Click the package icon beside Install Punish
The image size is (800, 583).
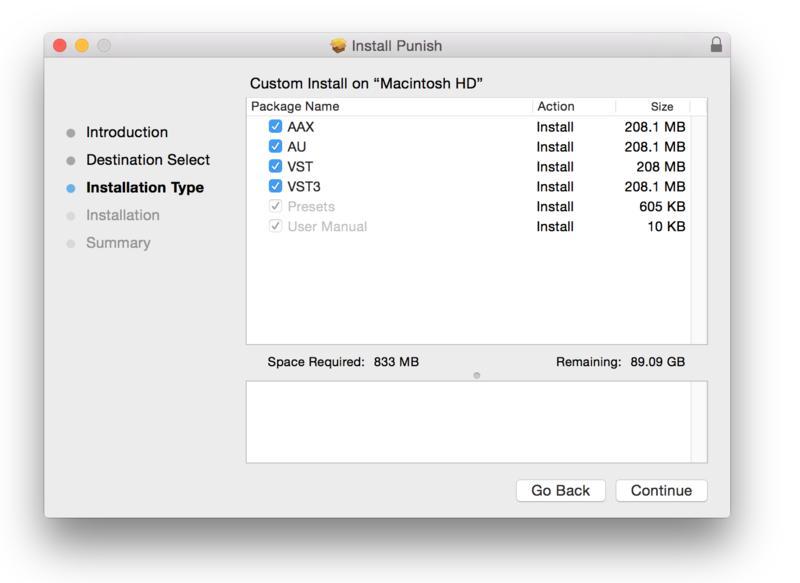[x=338, y=46]
